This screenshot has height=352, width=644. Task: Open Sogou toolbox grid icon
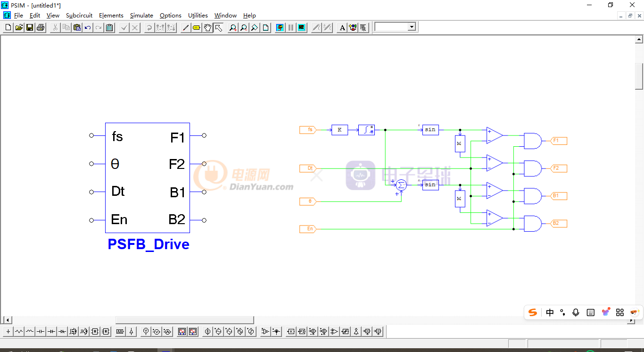620,312
